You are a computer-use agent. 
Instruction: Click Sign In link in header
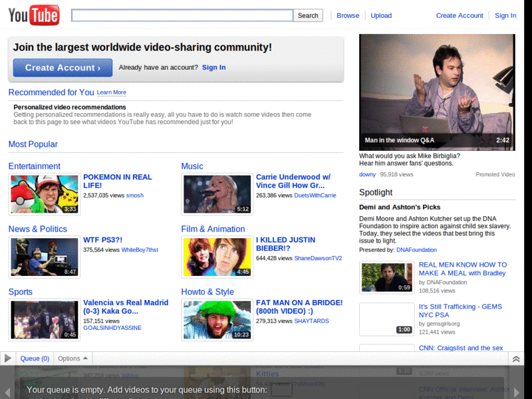click(505, 15)
